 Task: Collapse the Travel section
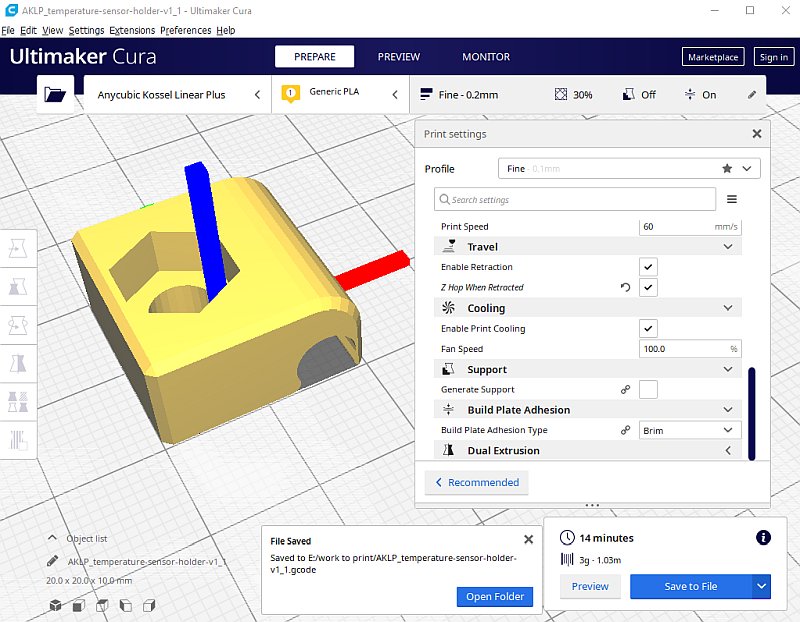pyautogui.click(x=728, y=247)
